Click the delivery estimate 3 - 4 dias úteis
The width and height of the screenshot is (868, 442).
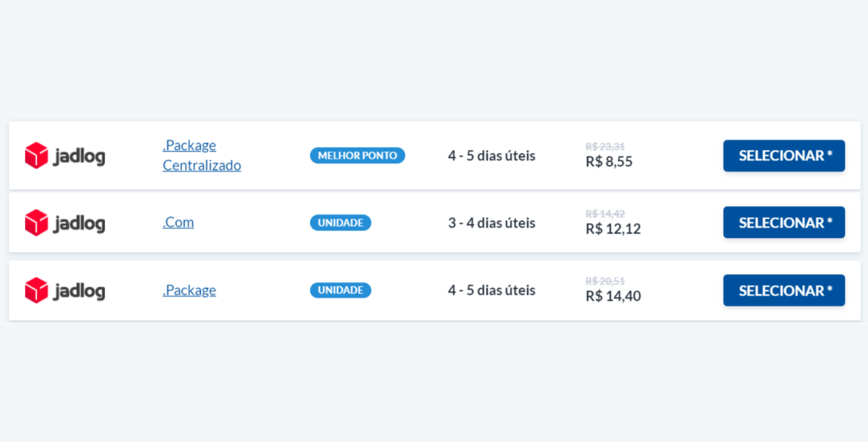[x=491, y=223]
